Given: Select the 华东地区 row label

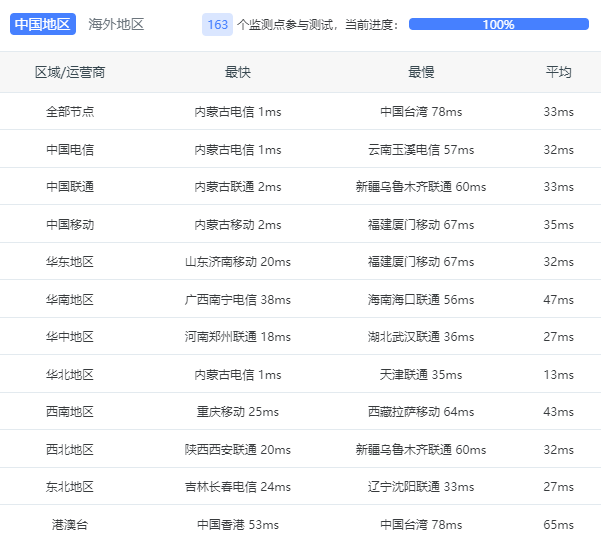Looking at the screenshot, I should (70, 262).
